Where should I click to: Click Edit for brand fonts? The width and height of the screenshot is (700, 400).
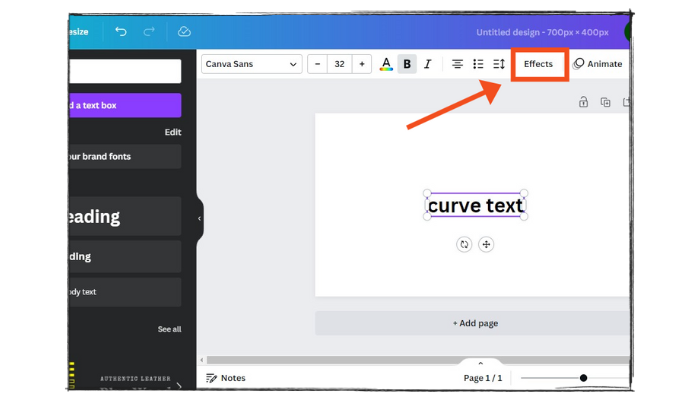tap(173, 132)
